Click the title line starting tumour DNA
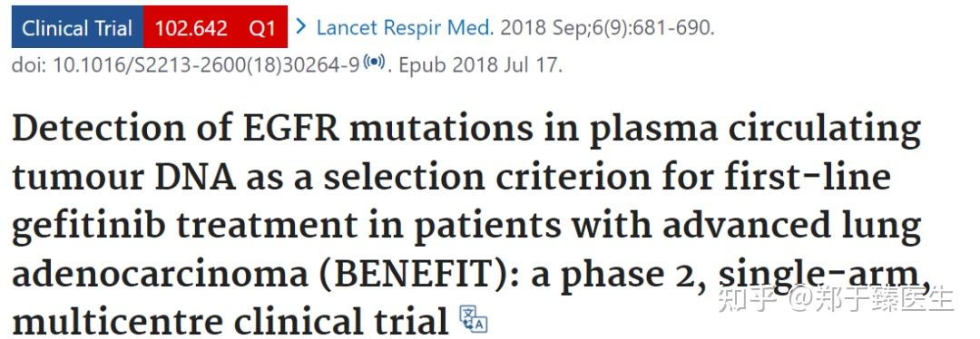 (451, 177)
